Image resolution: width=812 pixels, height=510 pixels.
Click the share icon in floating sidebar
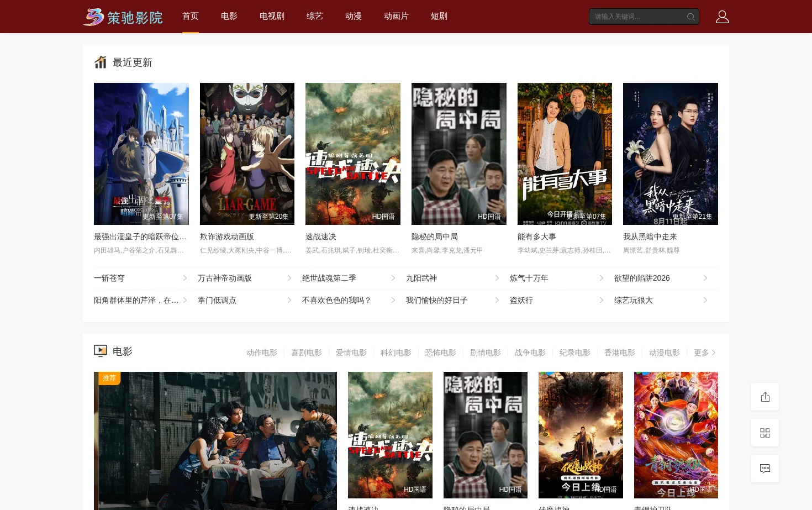(x=765, y=397)
